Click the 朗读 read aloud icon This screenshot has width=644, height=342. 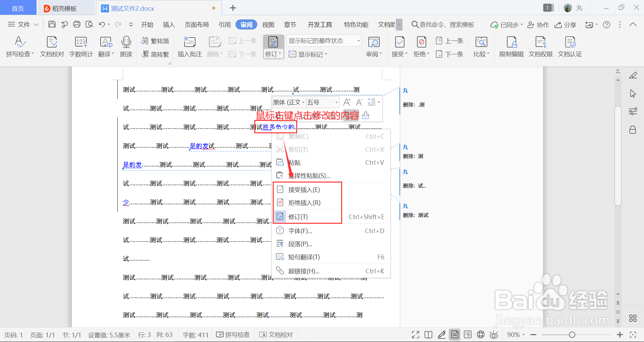pyautogui.click(x=126, y=47)
